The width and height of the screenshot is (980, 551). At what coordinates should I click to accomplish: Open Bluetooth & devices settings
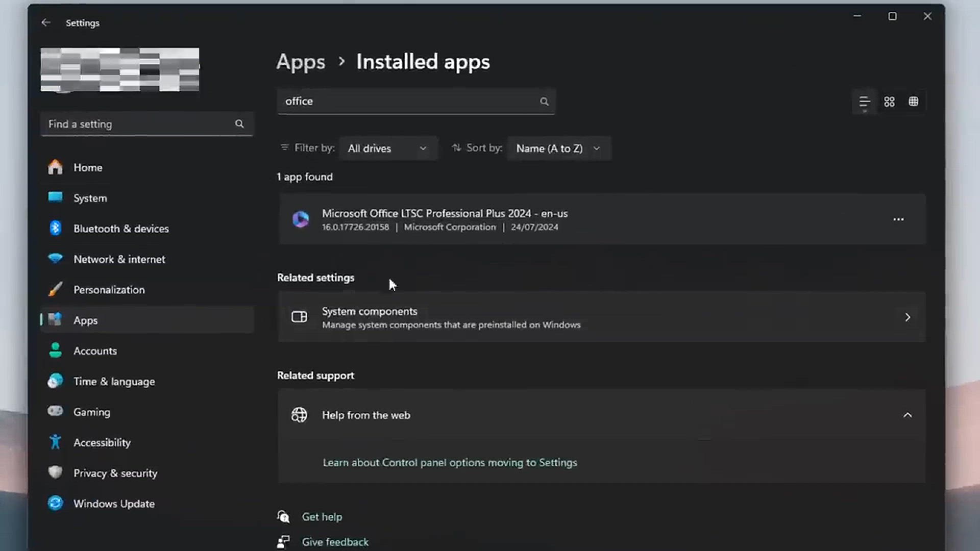121,229
